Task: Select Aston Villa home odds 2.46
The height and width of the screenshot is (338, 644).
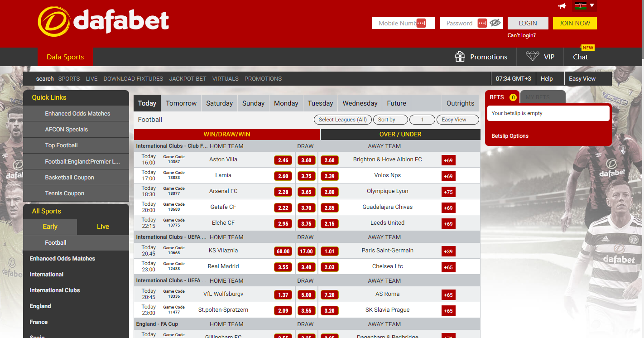Action: pos(283,160)
